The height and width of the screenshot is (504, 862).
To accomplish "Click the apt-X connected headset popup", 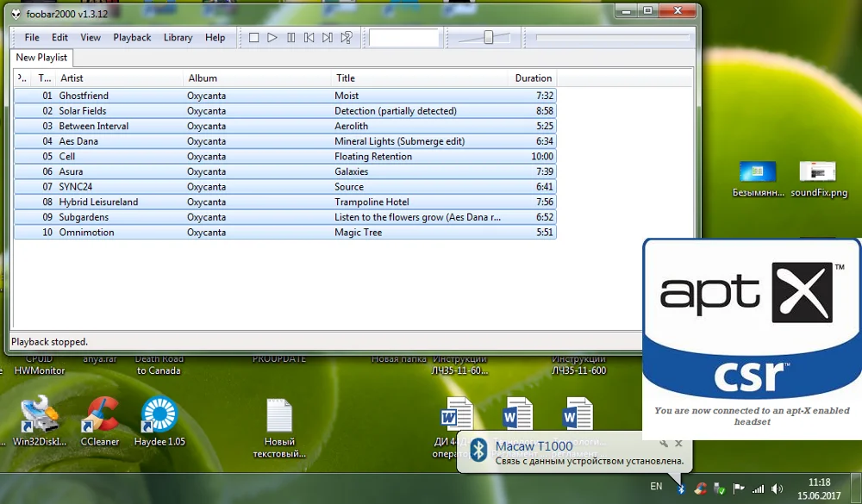I will [752, 339].
